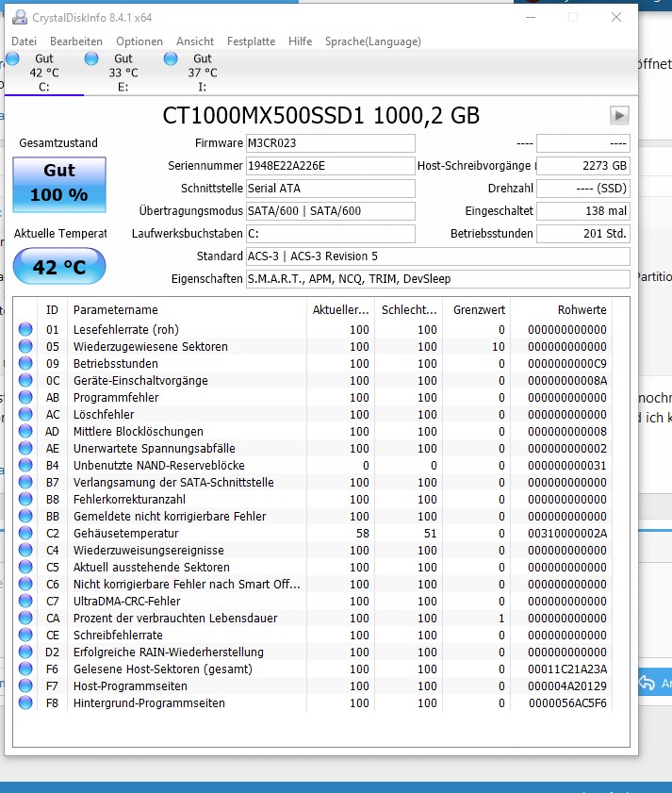Click status orb for Gehäusetemperatur row

[x=25, y=534]
